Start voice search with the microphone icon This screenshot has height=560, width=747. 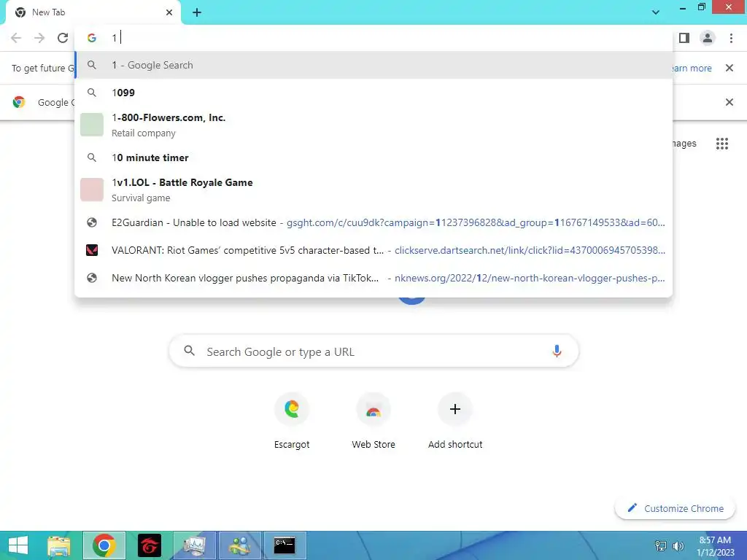coord(557,351)
